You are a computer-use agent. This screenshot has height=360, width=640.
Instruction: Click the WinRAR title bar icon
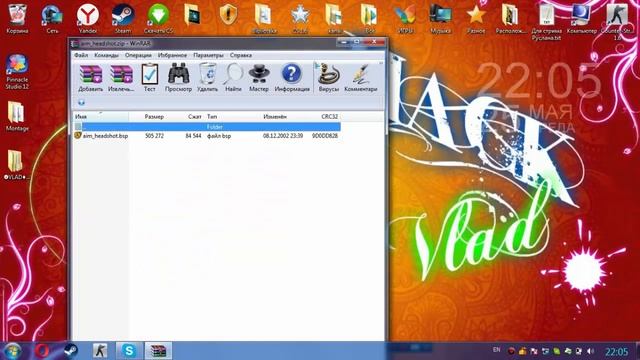click(75, 44)
